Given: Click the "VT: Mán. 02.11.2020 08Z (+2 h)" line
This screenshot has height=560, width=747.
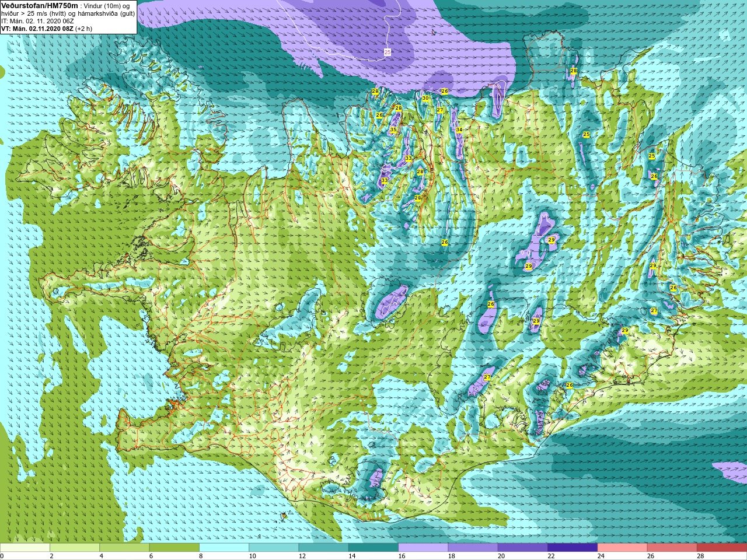Looking at the screenshot, I should tap(47, 29).
